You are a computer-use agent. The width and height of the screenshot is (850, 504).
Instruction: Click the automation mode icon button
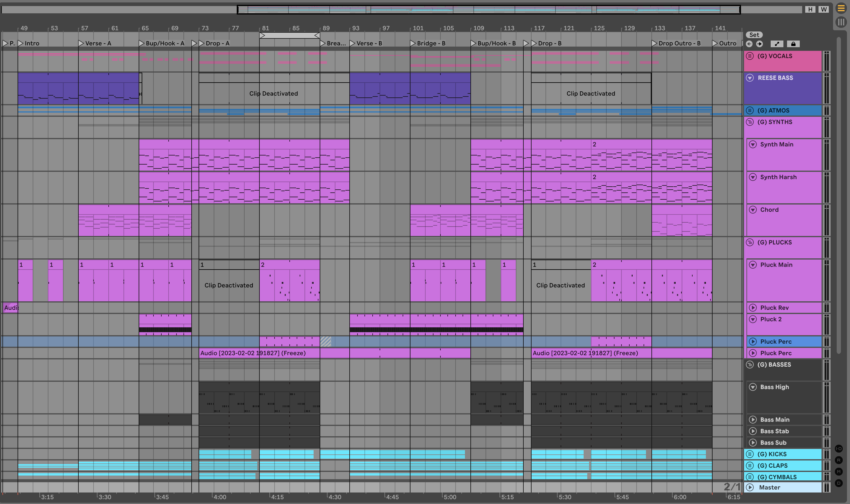point(777,44)
